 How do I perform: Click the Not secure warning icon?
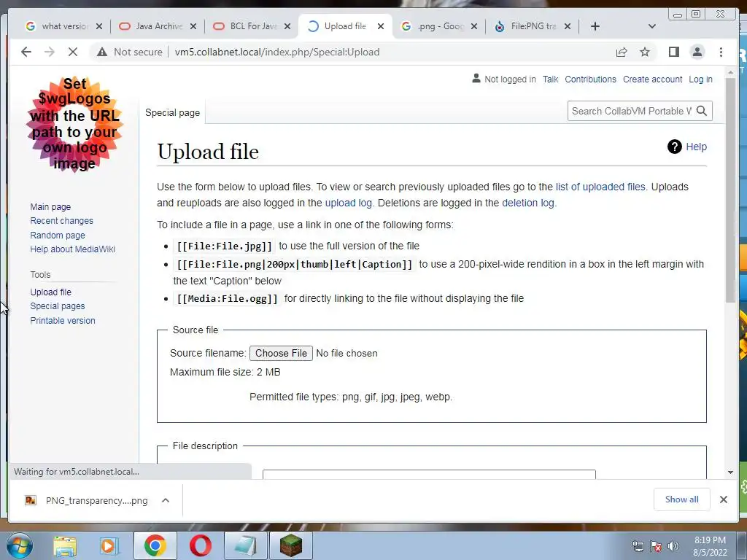[x=102, y=52]
